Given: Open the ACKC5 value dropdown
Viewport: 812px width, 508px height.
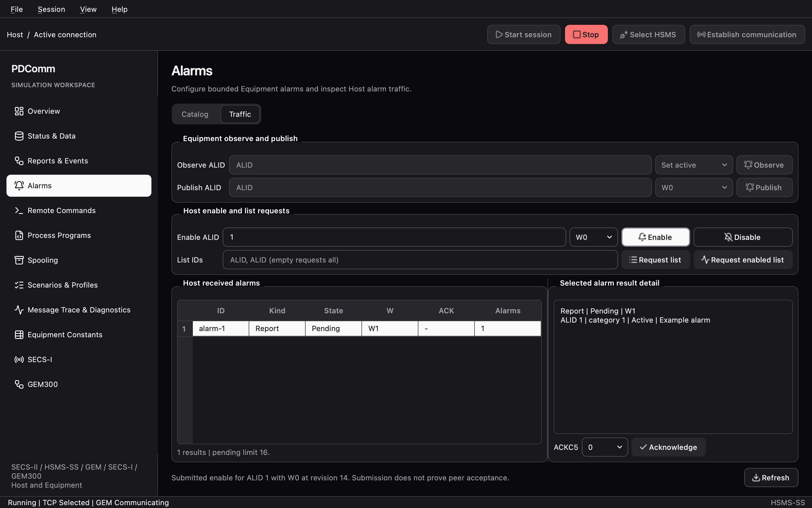Looking at the screenshot, I should click(x=605, y=447).
